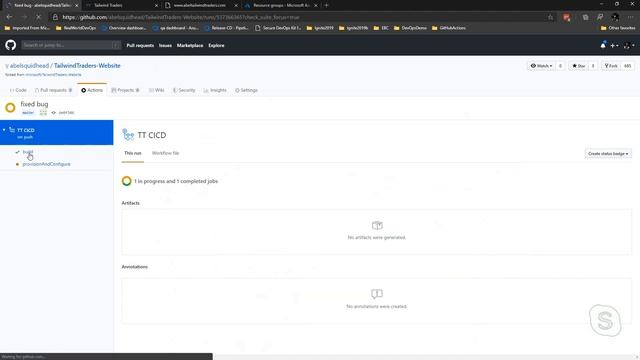Image resolution: width=640 pixels, height=360 pixels.
Task: Open the browser profile avatar
Action: 615,17
